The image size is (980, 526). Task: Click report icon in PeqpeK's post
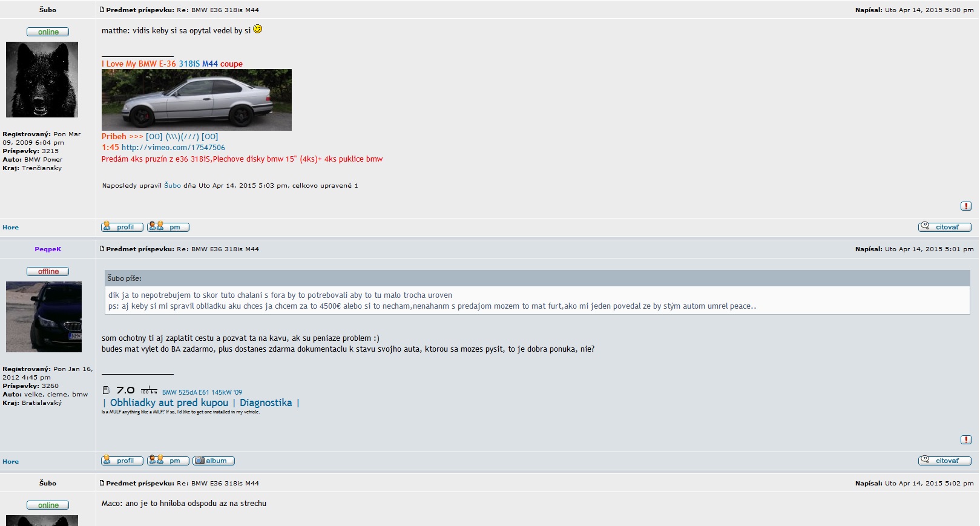(965, 439)
